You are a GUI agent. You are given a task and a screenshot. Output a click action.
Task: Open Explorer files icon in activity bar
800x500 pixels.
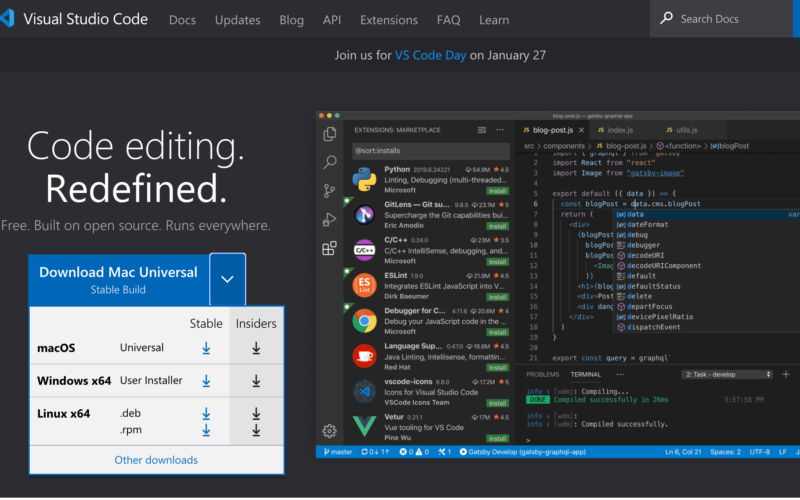coord(330,134)
